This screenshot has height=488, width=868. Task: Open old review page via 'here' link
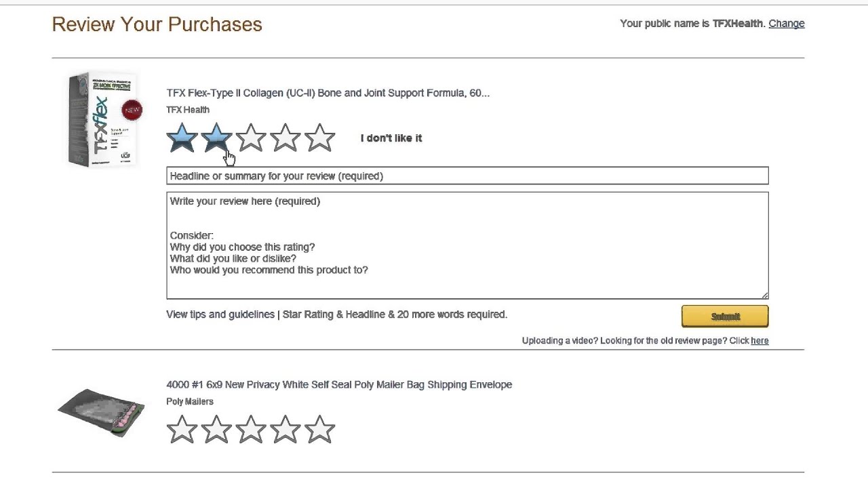[759, 341]
